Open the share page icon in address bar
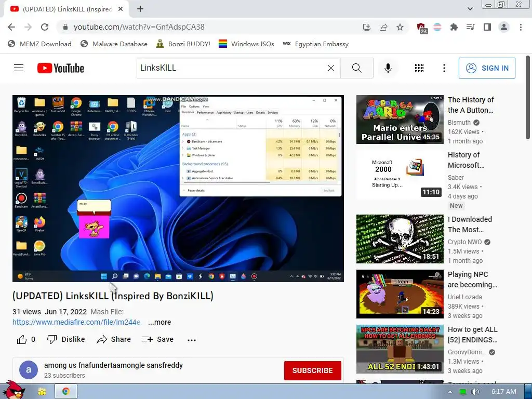Viewport: 532px width, 399px height. click(x=383, y=27)
